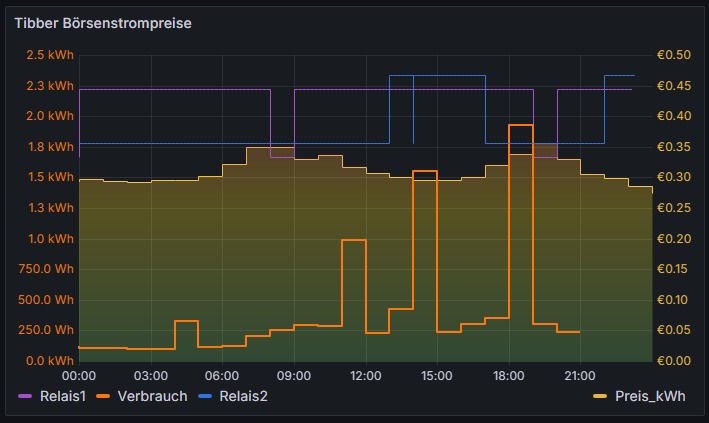
Task: Click the purple Relais1 legend color swatch
Action: pyautogui.click(x=26, y=397)
